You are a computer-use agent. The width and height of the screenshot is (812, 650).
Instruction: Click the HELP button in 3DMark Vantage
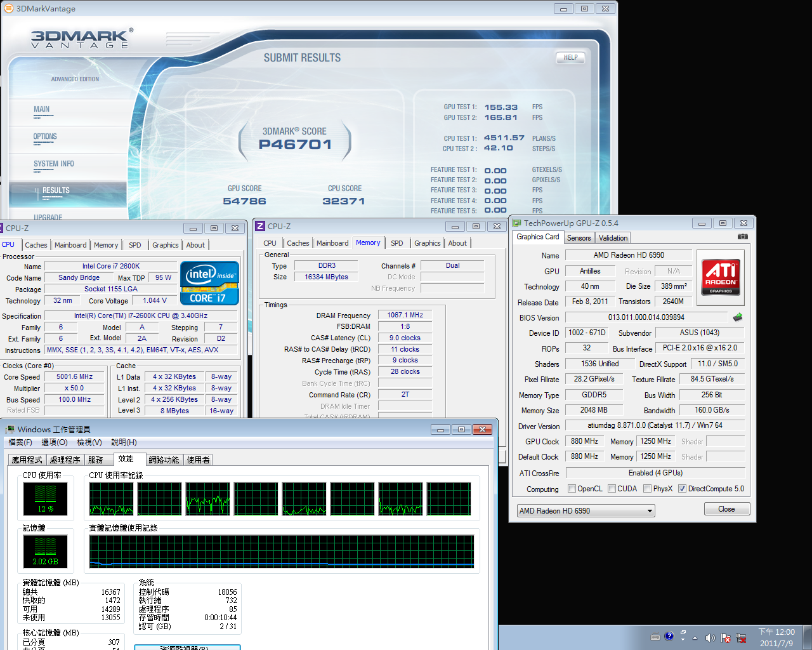coord(570,58)
